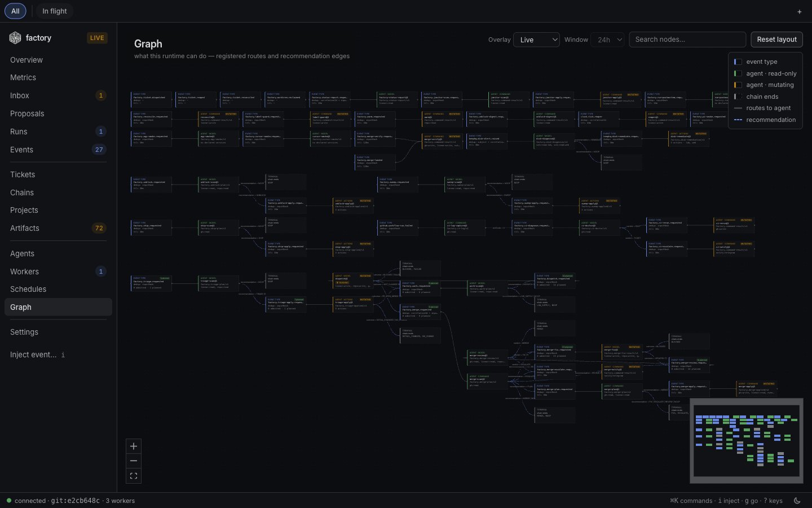Select the factory.unblock.requested event node

click(x=151, y=184)
